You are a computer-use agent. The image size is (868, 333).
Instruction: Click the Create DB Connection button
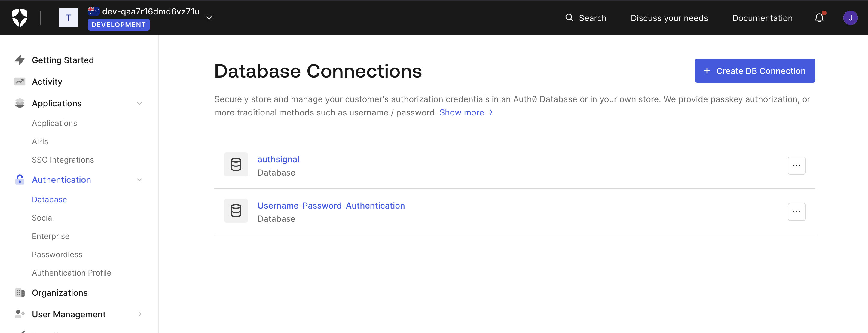pos(755,71)
